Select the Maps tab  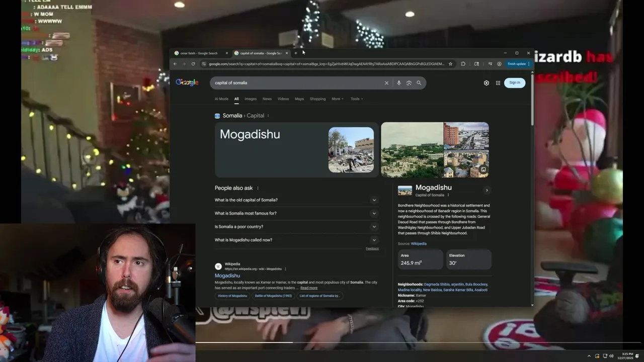pyautogui.click(x=299, y=99)
